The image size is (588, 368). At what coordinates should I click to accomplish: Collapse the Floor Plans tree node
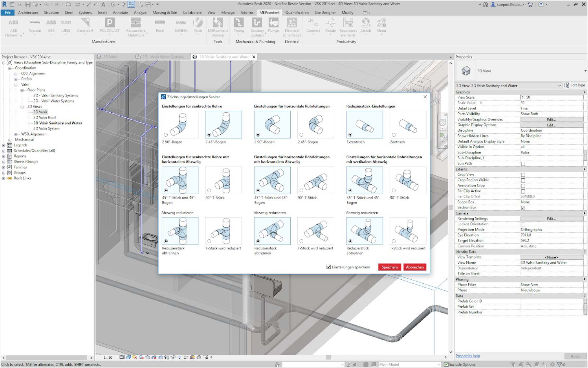pos(22,90)
